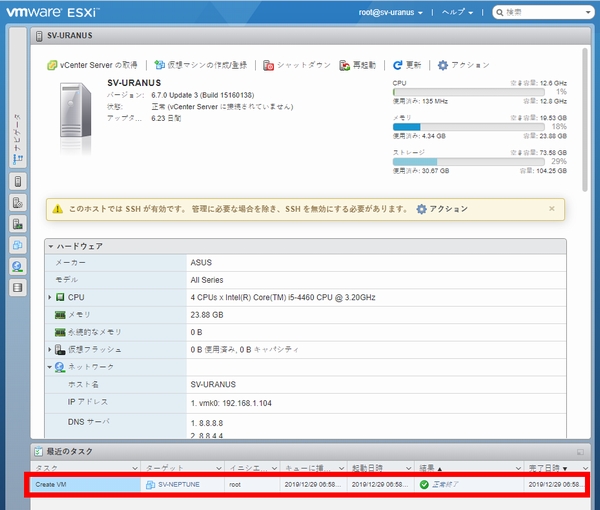Open the Manage icon in the navigator sidebar
This screenshot has height=510, width=600.
[18, 202]
